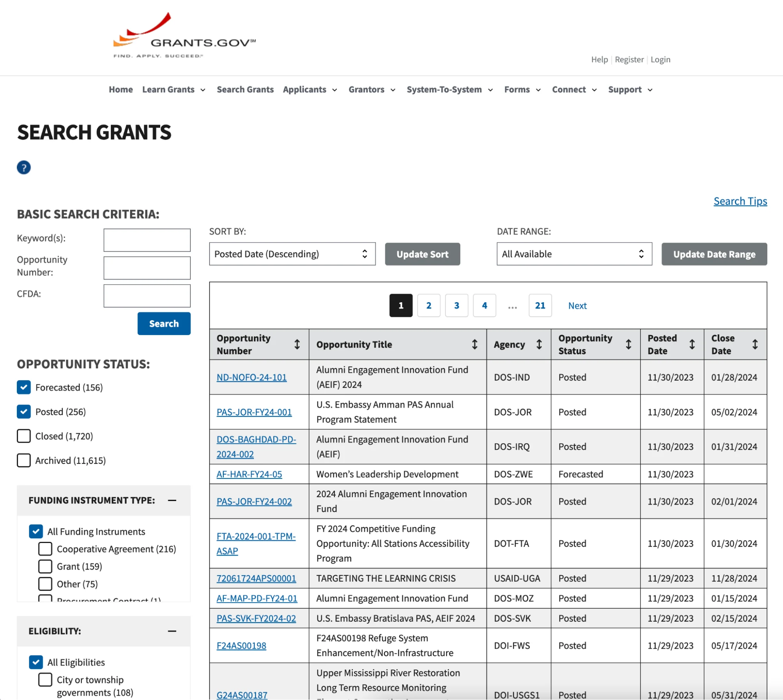
Task: Open opportunity AF-HAR-FY24-05
Action: (249, 474)
